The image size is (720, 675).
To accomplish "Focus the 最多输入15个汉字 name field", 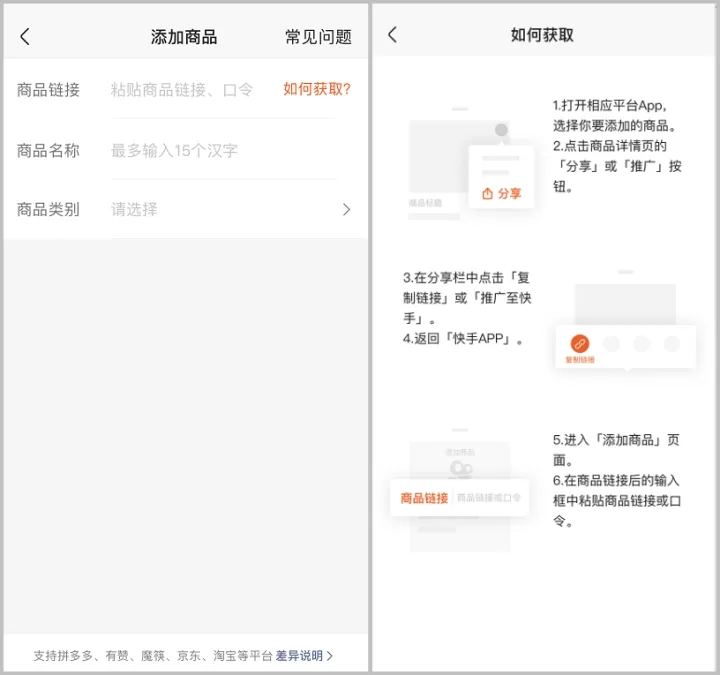I will [x=174, y=150].
